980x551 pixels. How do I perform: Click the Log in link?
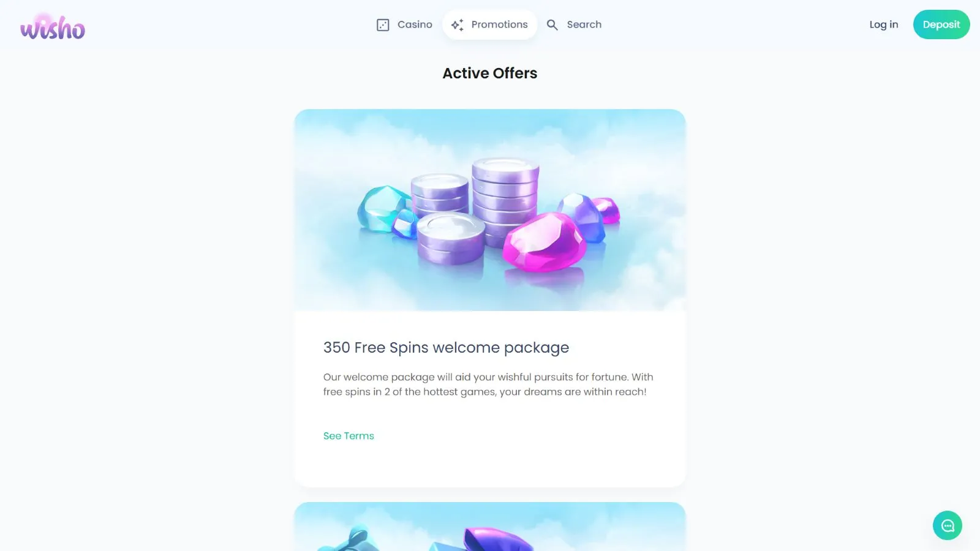[x=883, y=24]
